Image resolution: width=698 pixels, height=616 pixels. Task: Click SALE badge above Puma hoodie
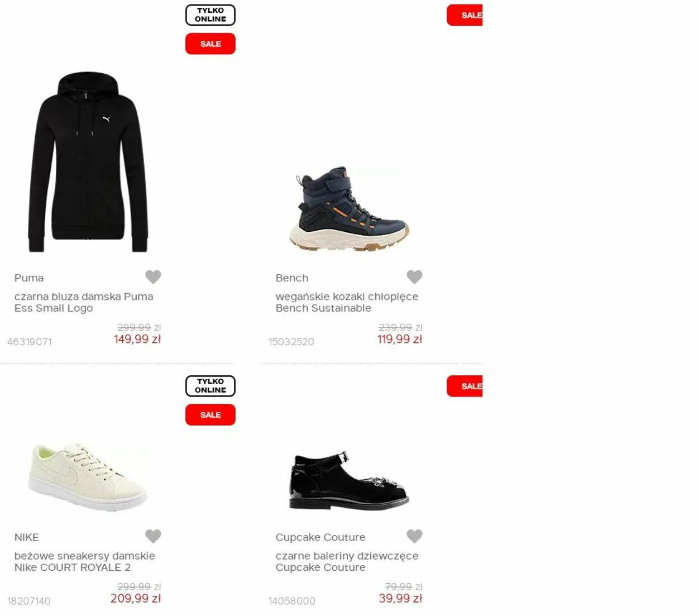[x=211, y=44]
